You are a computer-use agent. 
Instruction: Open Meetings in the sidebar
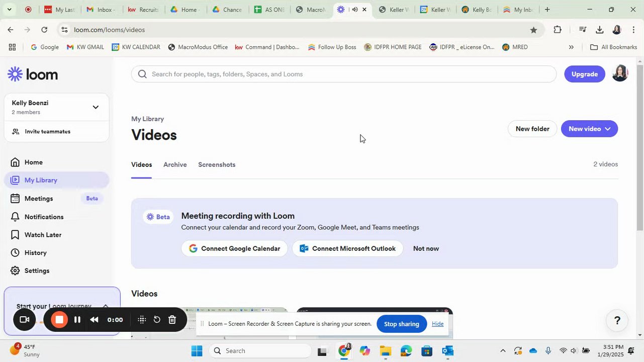pos(56,199)
